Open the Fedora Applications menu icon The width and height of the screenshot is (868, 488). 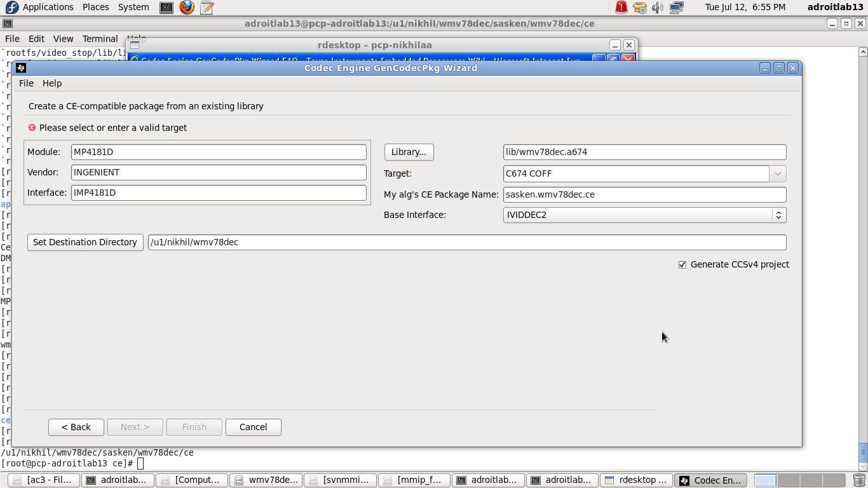tap(11, 7)
